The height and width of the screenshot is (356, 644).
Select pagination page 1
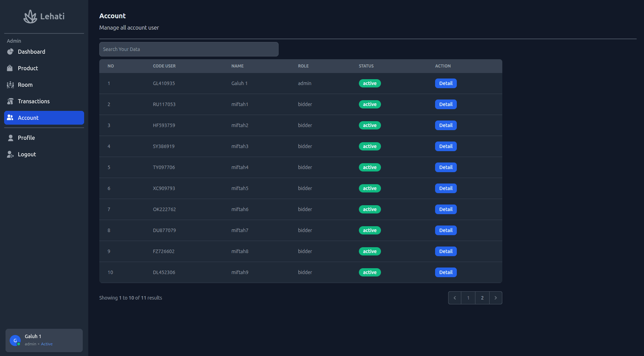pyautogui.click(x=468, y=298)
